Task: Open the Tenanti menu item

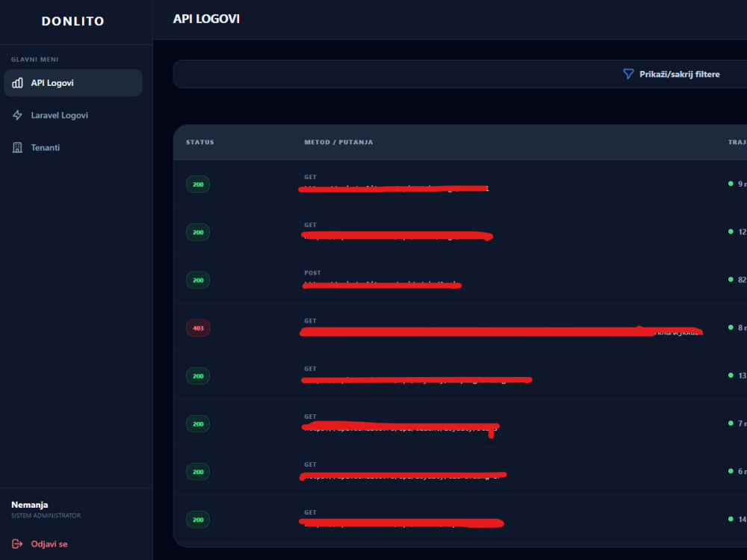Action: [73, 148]
